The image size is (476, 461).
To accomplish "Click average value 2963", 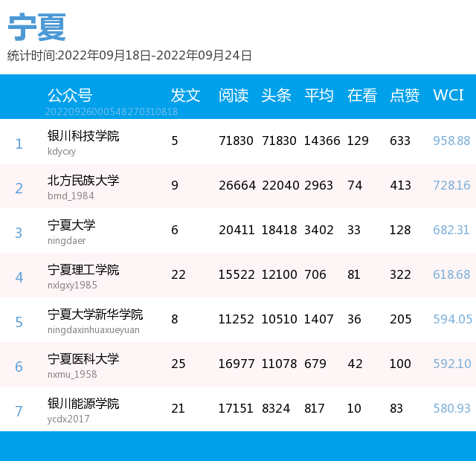I will 319,185.
